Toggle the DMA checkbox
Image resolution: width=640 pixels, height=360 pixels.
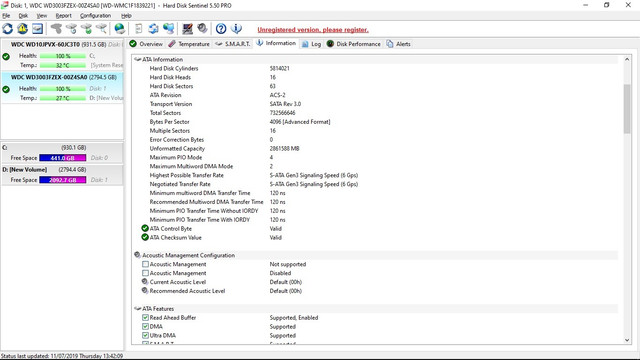(x=145, y=327)
